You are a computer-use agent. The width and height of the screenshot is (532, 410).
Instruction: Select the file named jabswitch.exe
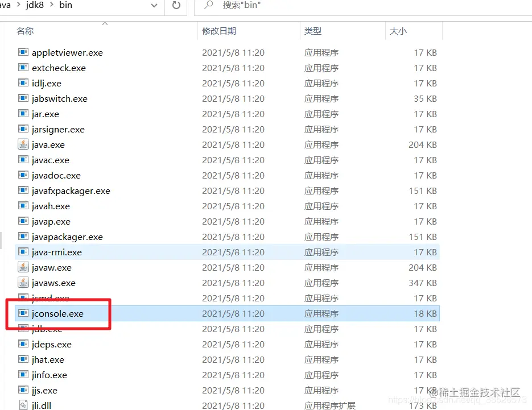[x=59, y=99]
